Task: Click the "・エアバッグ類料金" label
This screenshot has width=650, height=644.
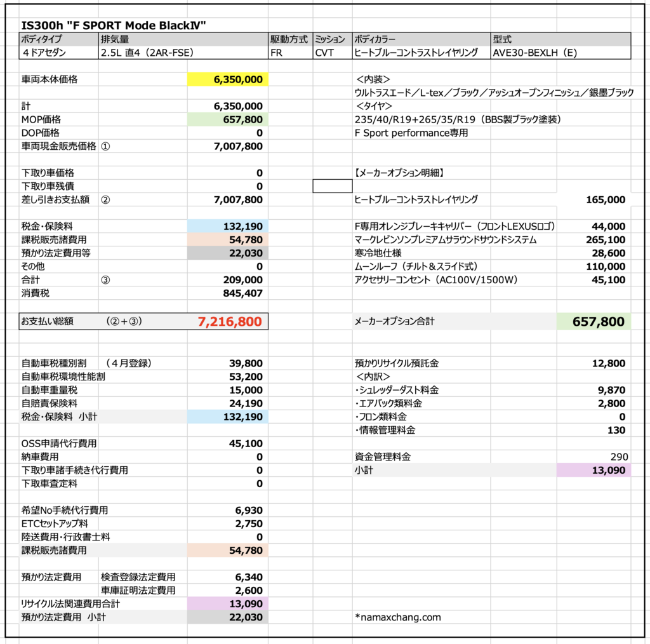Action: (x=388, y=403)
